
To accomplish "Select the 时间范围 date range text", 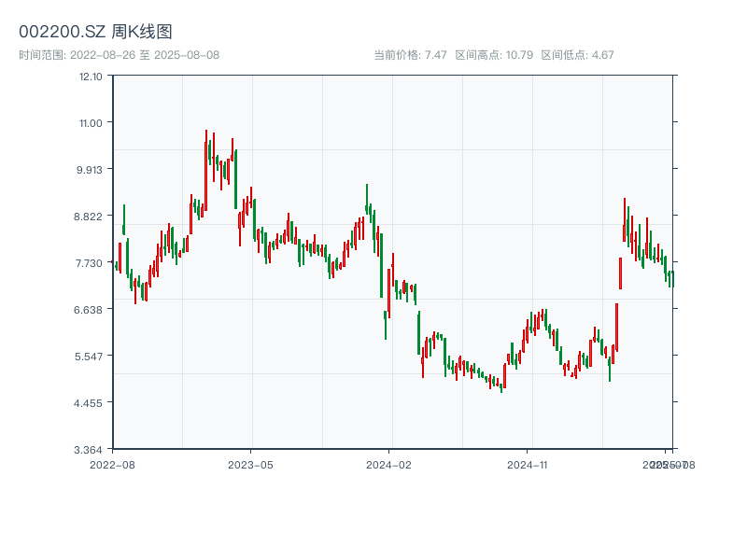I will 119,55.
